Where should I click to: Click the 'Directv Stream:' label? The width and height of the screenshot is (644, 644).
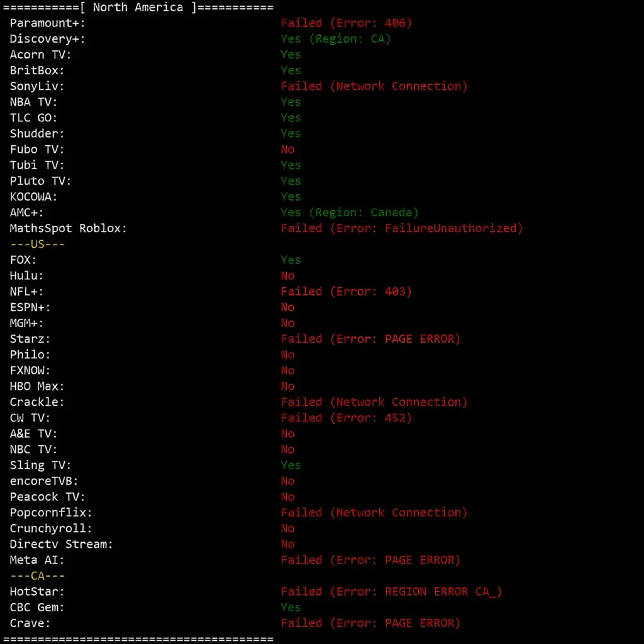(61, 544)
